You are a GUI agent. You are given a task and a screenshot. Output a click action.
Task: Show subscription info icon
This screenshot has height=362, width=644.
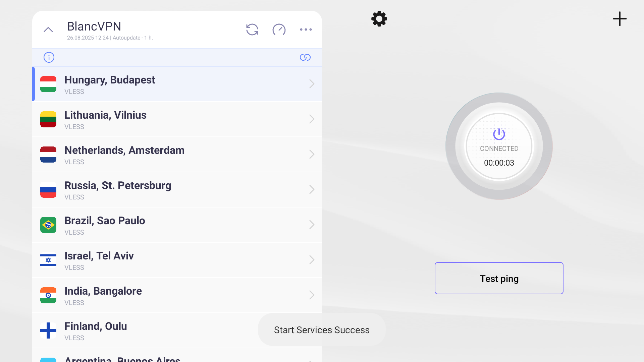point(49,57)
